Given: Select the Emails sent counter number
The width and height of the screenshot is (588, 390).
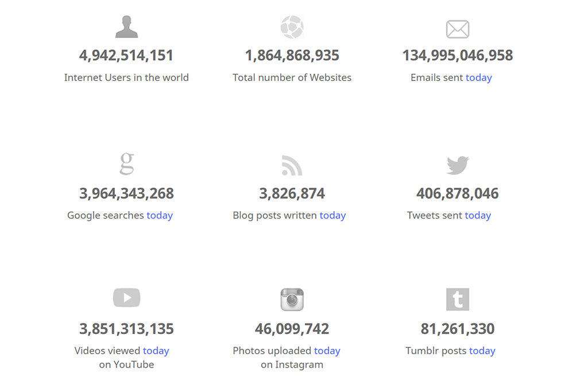Looking at the screenshot, I should coord(458,56).
